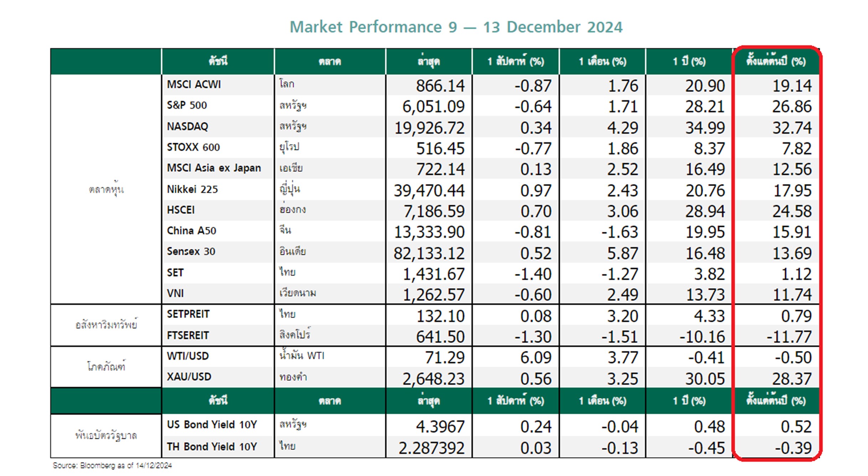Select MSCI Asia ex Japan label
The image size is (868, 476).
214,168
